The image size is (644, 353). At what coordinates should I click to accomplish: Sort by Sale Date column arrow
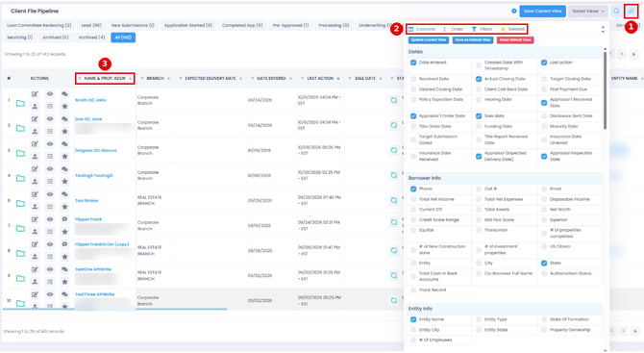(x=381, y=79)
